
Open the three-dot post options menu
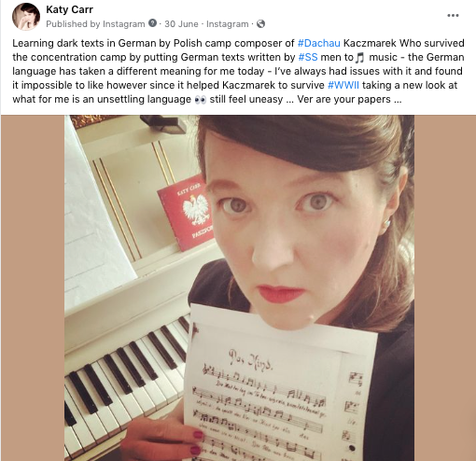pyautogui.click(x=453, y=16)
